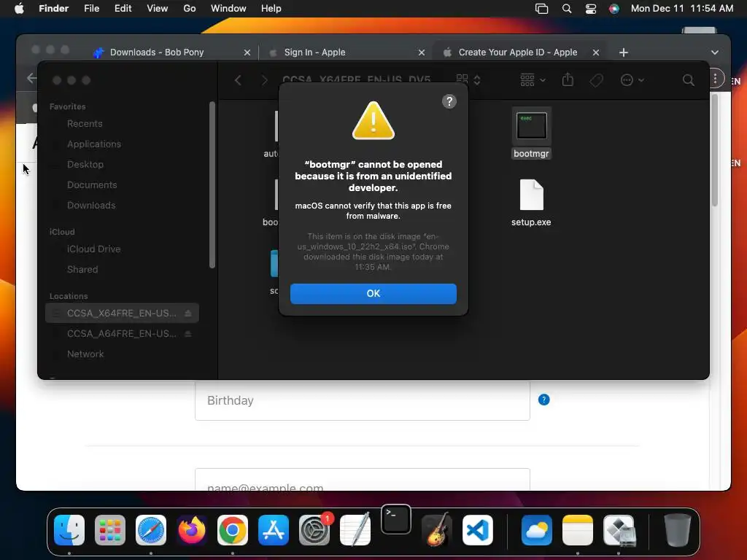Switch to Downloads - Bob Pony tab
747x560 pixels.
tap(157, 52)
